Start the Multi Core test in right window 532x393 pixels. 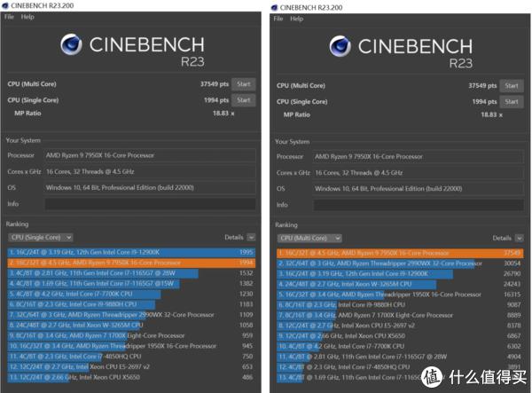pyautogui.click(x=512, y=86)
